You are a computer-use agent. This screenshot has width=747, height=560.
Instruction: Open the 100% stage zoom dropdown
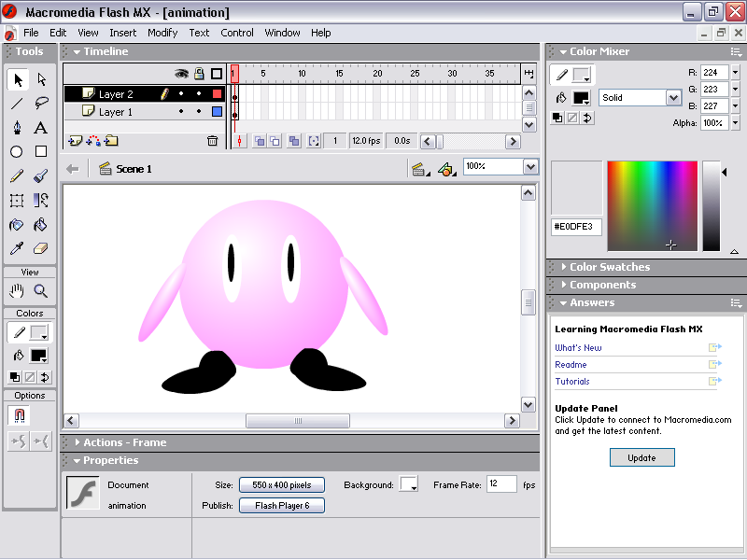tap(530, 166)
